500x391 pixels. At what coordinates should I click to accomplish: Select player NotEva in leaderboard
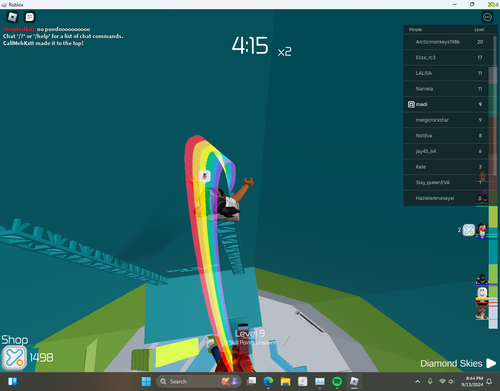coord(446,136)
